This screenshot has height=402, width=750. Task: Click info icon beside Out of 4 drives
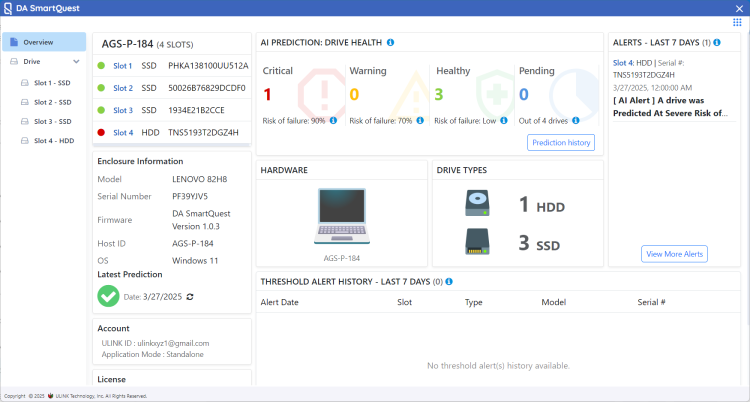click(575, 120)
